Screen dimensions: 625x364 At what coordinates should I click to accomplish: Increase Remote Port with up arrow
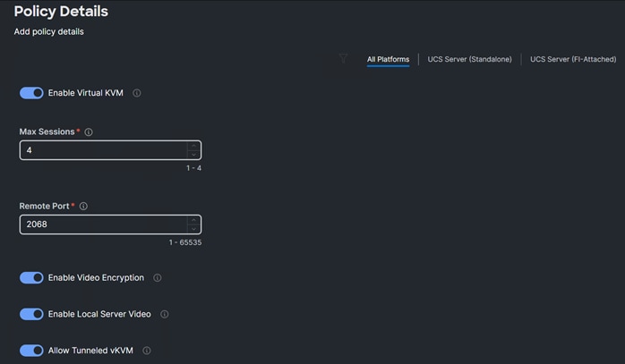pos(193,220)
